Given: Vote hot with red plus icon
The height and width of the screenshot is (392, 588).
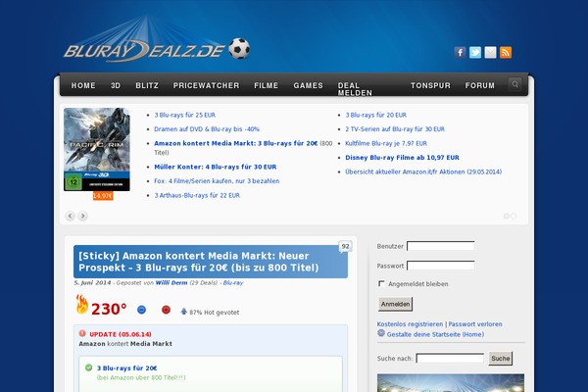Looking at the screenshot, I should (166, 310).
